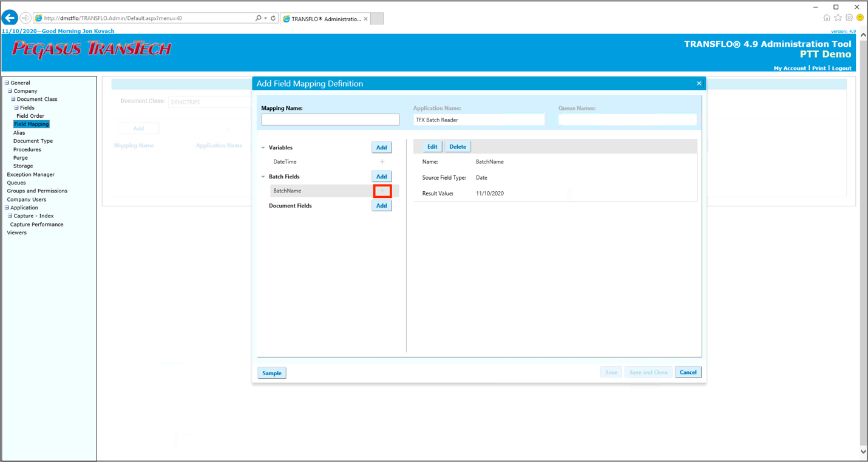Click the favorites star icon
This screenshot has width=868, height=462.
(x=838, y=18)
